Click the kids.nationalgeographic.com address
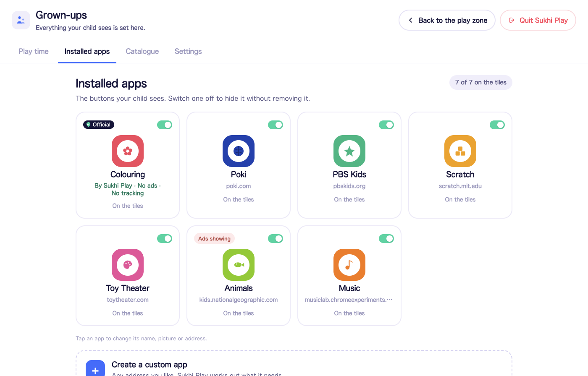This screenshot has width=588, height=376. [x=239, y=300]
